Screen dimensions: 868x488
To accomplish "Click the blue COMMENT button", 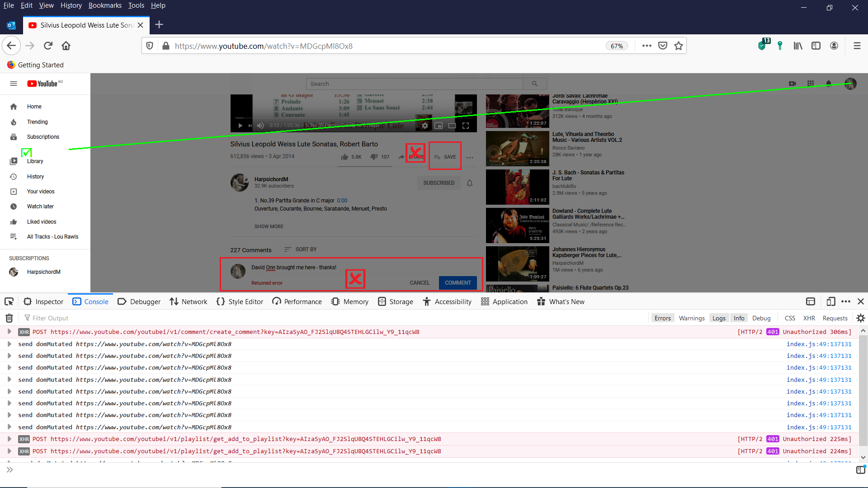I will pyautogui.click(x=458, y=283).
